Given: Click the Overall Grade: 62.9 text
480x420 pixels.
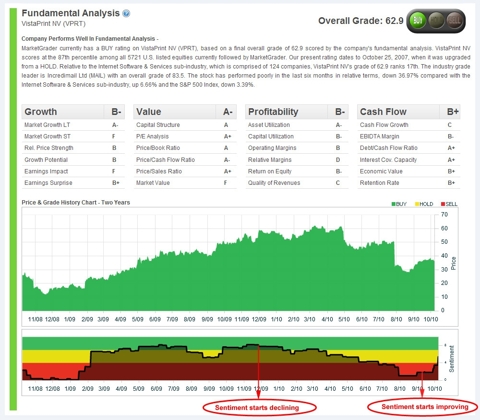Looking at the screenshot, I should coord(361,21).
